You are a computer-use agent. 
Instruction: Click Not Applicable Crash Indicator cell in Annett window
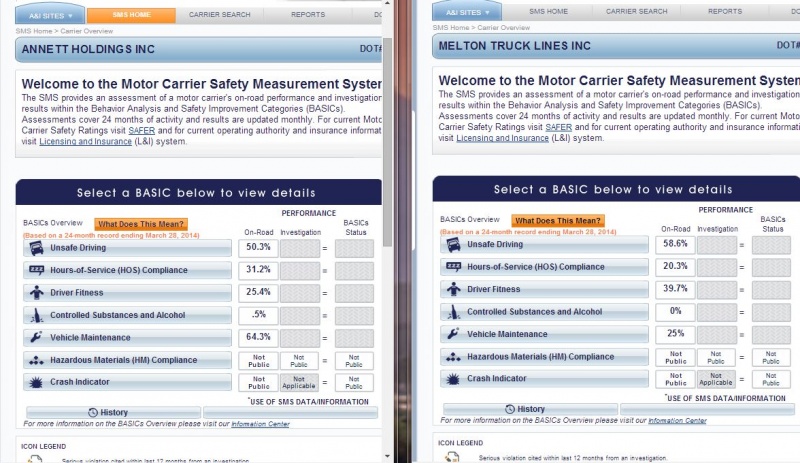click(299, 383)
